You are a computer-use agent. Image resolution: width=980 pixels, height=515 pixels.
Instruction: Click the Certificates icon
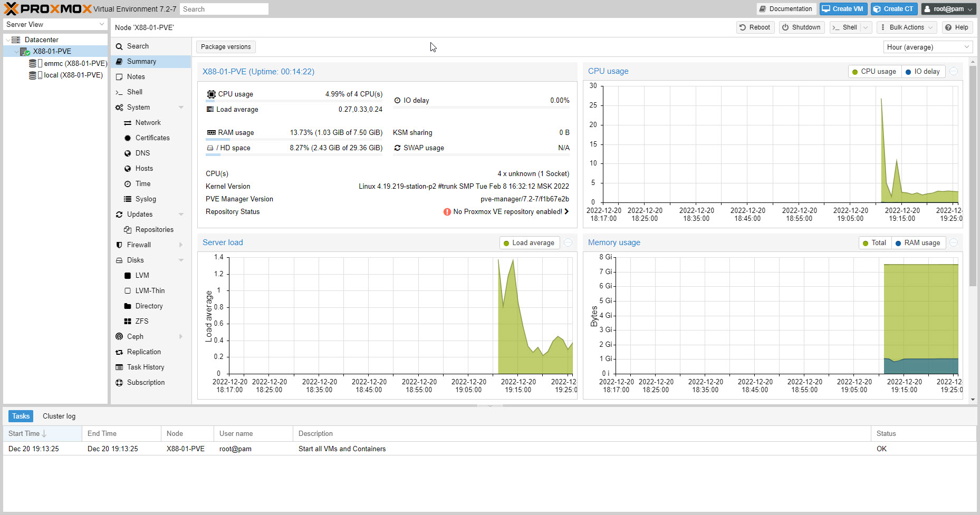coord(128,138)
